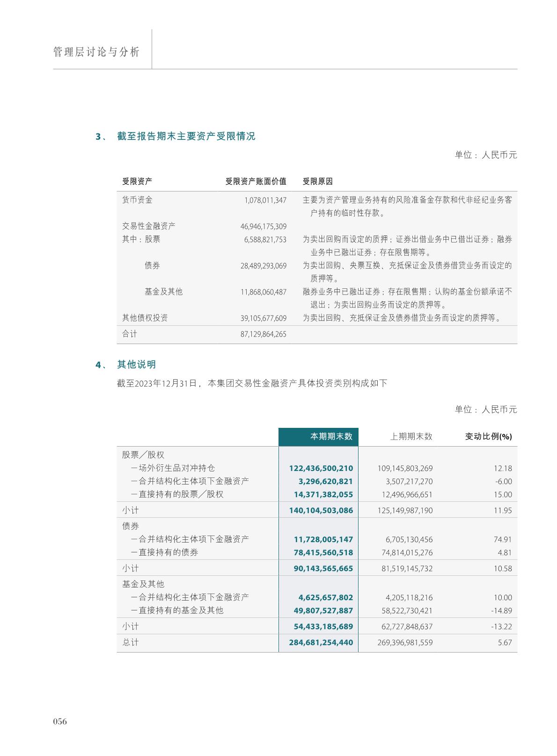
Task: Select the section 3 heading 截至报告期末主要资产受限情况
Action: point(186,136)
